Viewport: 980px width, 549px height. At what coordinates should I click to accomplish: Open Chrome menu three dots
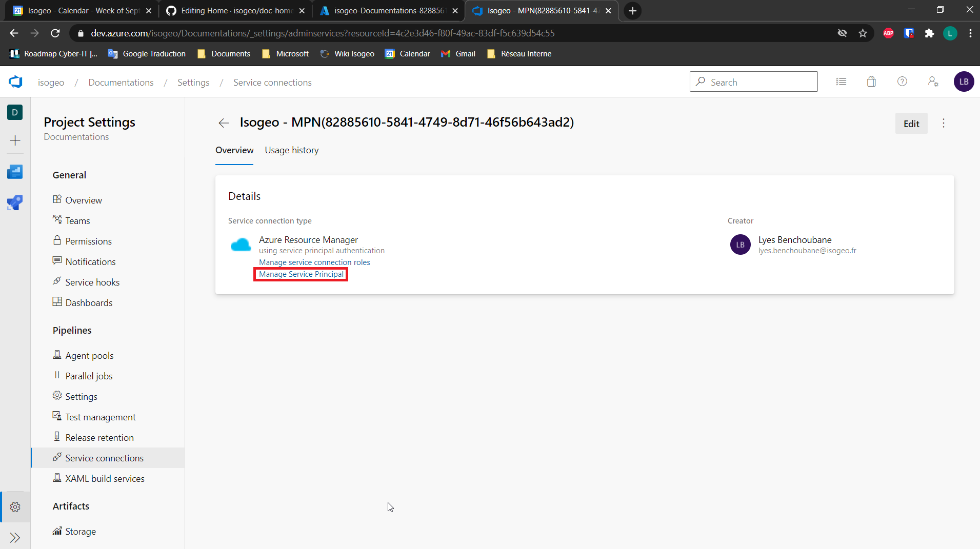point(970,33)
